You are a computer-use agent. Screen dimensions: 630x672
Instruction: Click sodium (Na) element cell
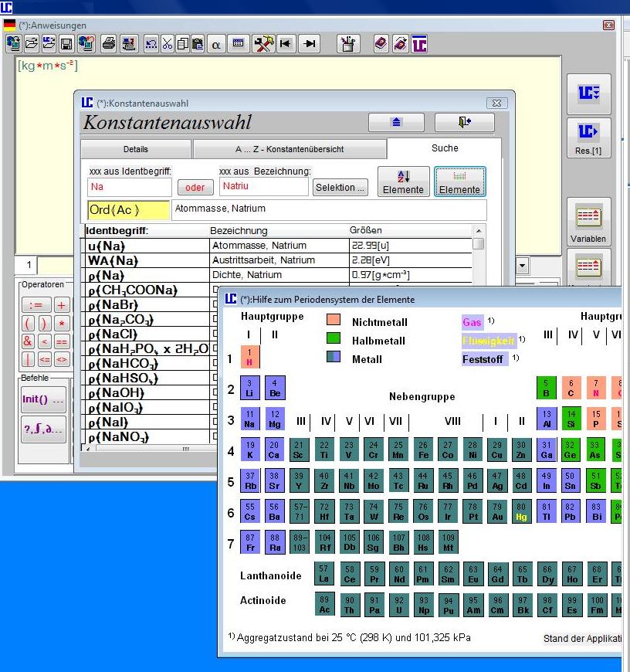click(249, 419)
